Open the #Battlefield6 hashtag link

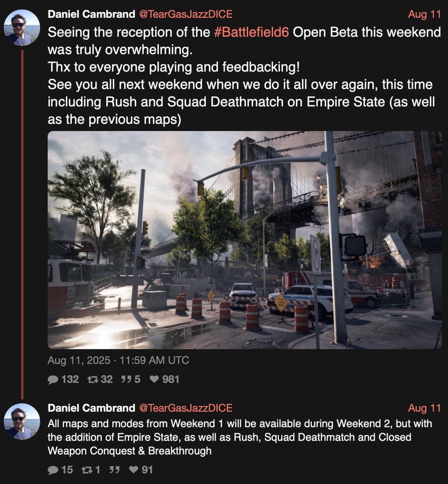pos(251,32)
